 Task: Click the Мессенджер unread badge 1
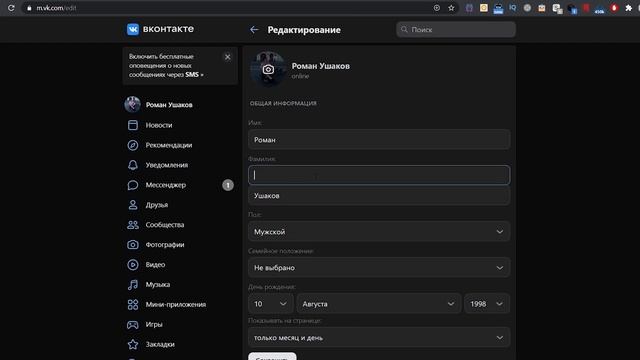[228, 185]
